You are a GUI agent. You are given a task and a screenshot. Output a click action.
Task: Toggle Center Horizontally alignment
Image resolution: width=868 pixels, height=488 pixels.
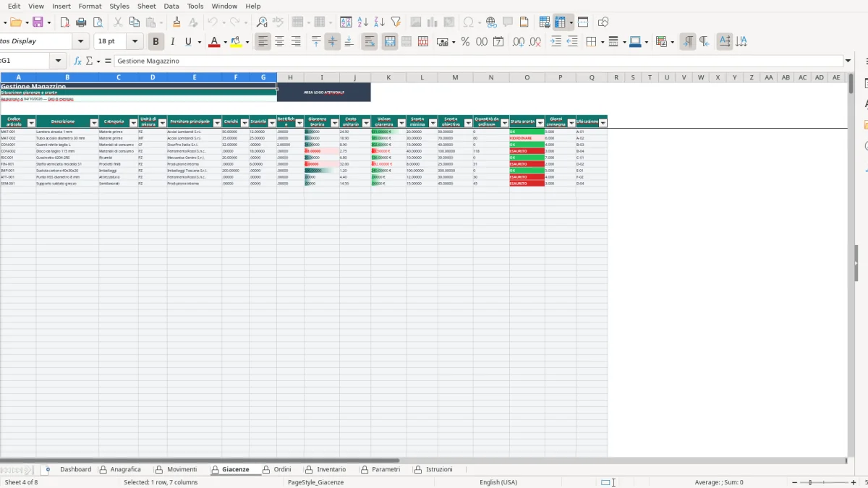click(279, 42)
